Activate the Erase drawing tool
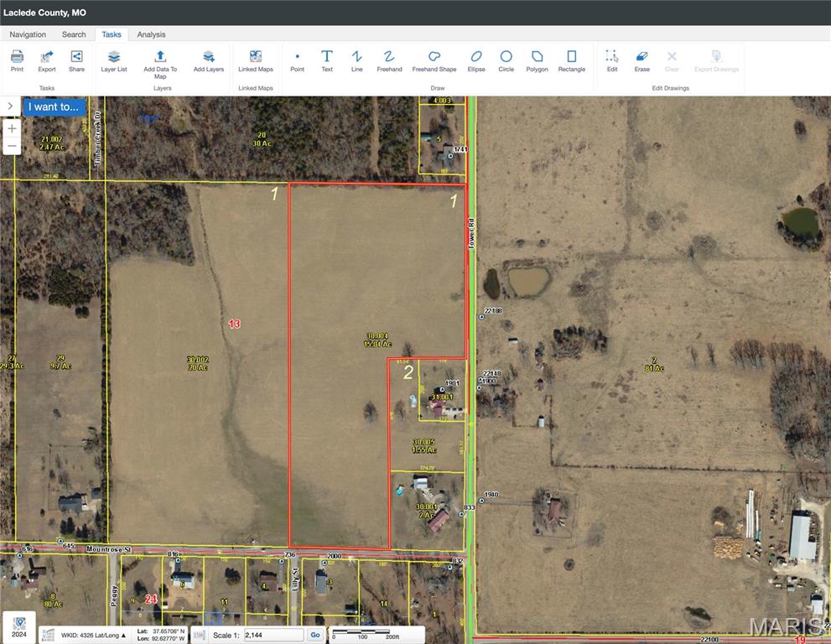Viewport: 831px width, 644px height. (x=641, y=59)
